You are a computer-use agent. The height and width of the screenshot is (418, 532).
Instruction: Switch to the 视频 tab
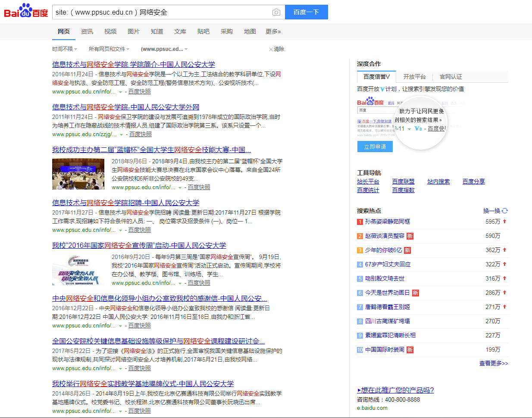point(110,31)
